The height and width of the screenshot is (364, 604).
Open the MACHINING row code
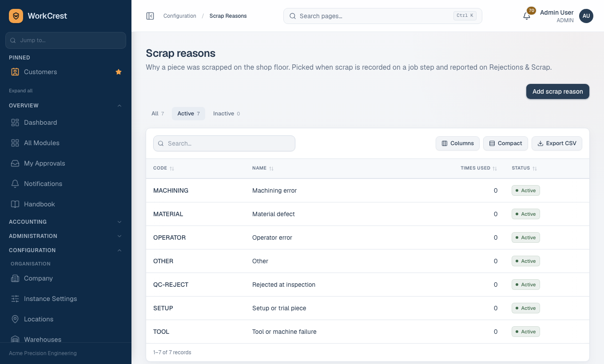point(171,190)
